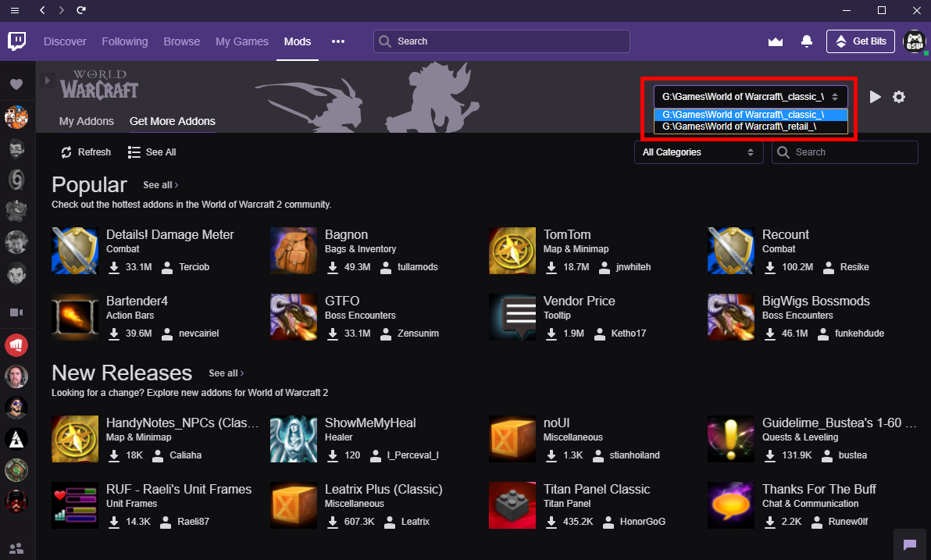Click the Healer category under ShowMeMyHeal

tap(339, 437)
